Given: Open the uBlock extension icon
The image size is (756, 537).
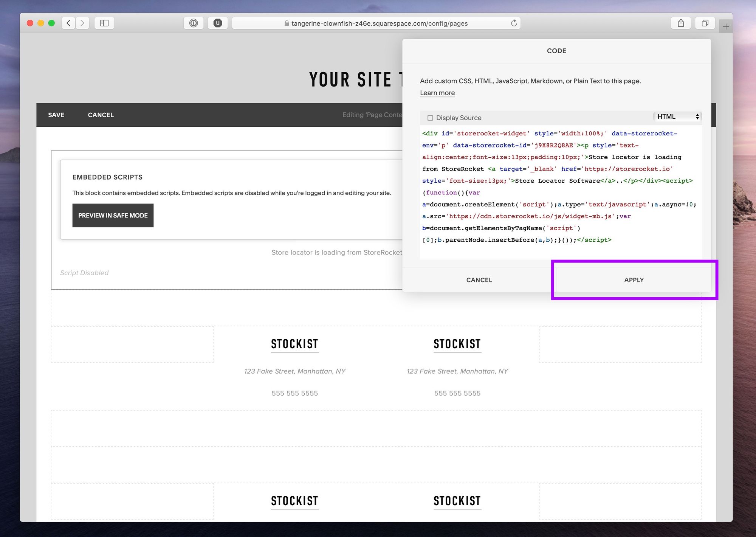Looking at the screenshot, I should (218, 23).
